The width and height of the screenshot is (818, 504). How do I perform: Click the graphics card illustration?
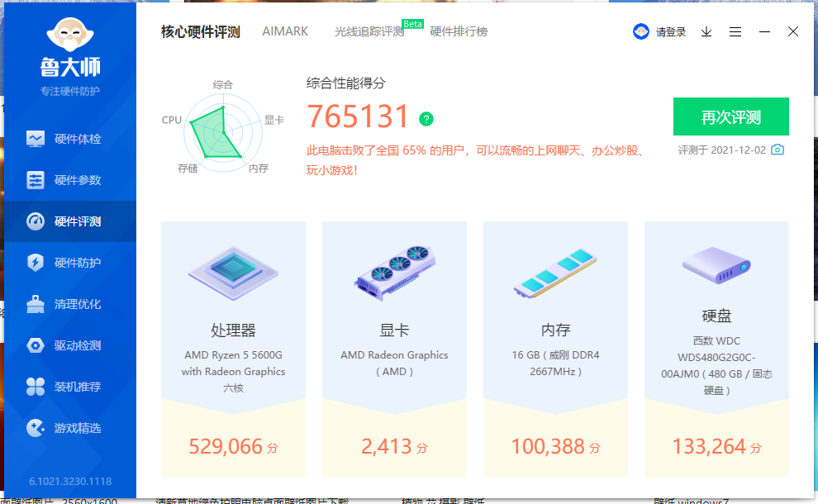[394, 273]
